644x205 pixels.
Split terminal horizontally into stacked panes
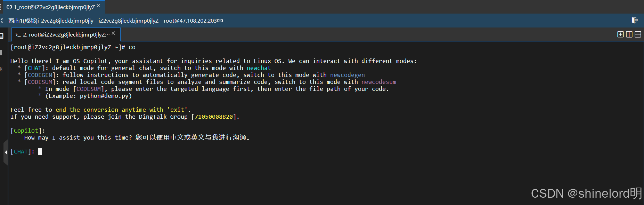(638, 34)
